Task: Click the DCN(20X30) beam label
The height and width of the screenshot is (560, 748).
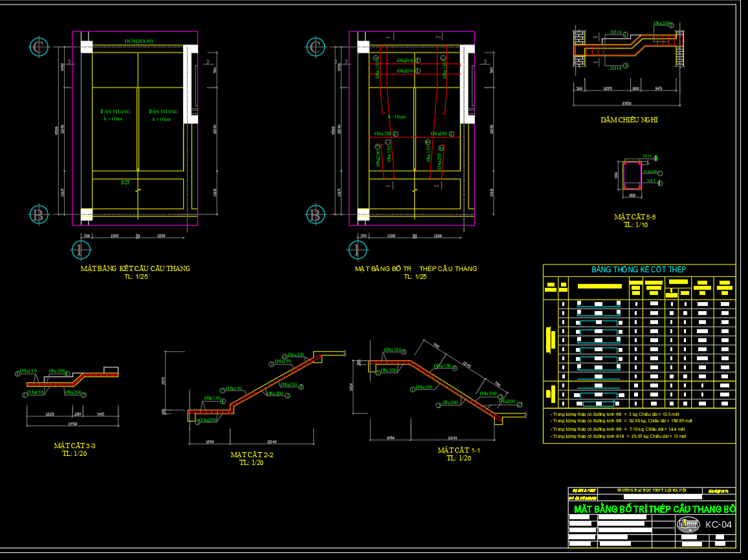Action: 138,41
